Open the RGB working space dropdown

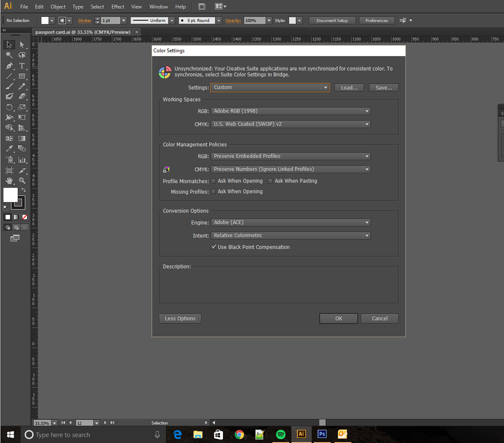[x=367, y=111]
